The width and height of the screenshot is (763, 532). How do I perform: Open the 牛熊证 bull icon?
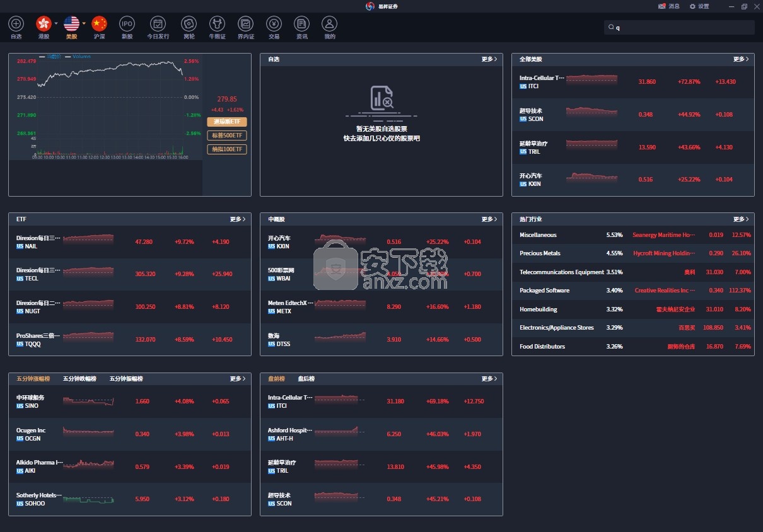click(217, 24)
